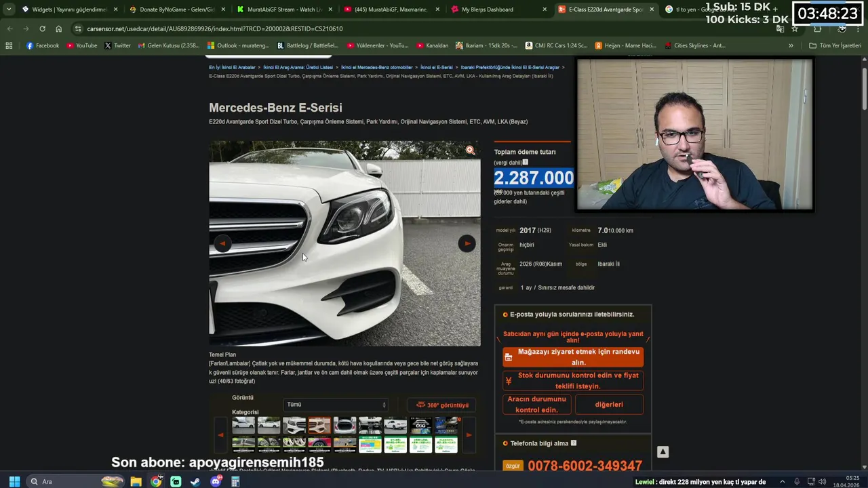Open the Windows Start menu

[14, 481]
